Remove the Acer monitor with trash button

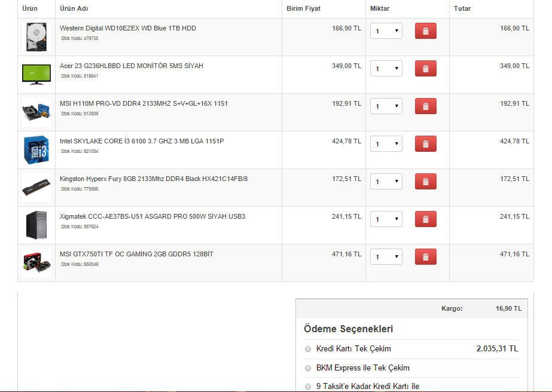pyautogui.click(x=425, y=69)
